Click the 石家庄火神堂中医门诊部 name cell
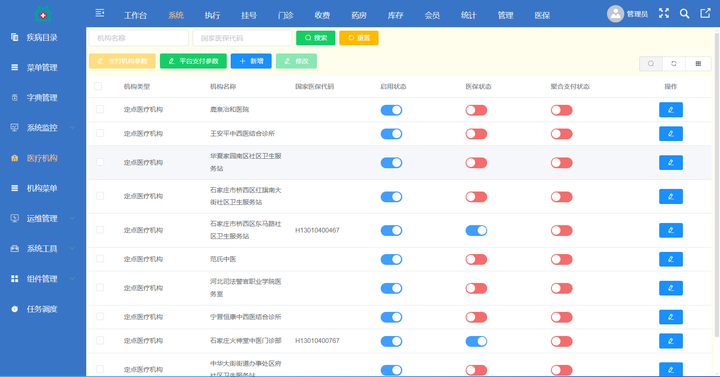 tap(246, 341)
